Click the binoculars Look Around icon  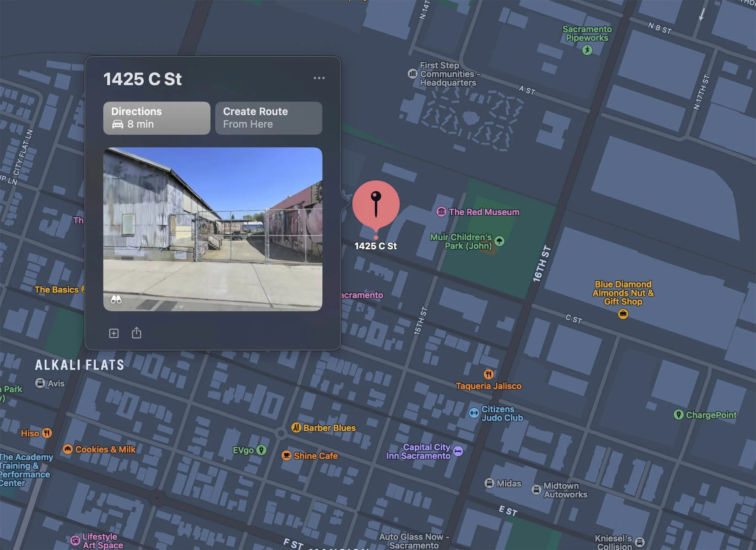pos(116,300)
